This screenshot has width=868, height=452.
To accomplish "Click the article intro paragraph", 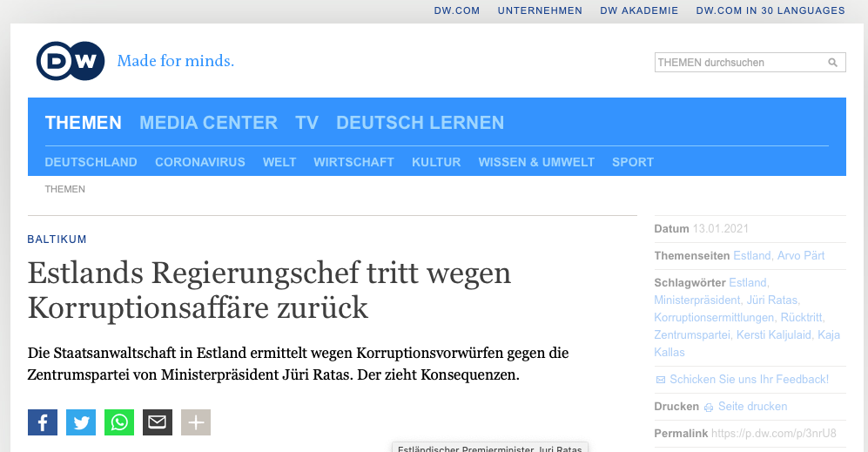I will tap(299, 364).
